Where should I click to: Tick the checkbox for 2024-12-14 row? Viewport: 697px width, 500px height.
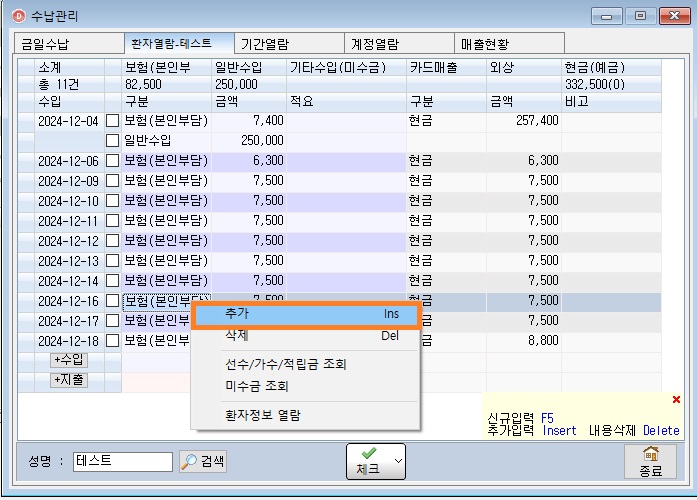click(x=113, y=280)
